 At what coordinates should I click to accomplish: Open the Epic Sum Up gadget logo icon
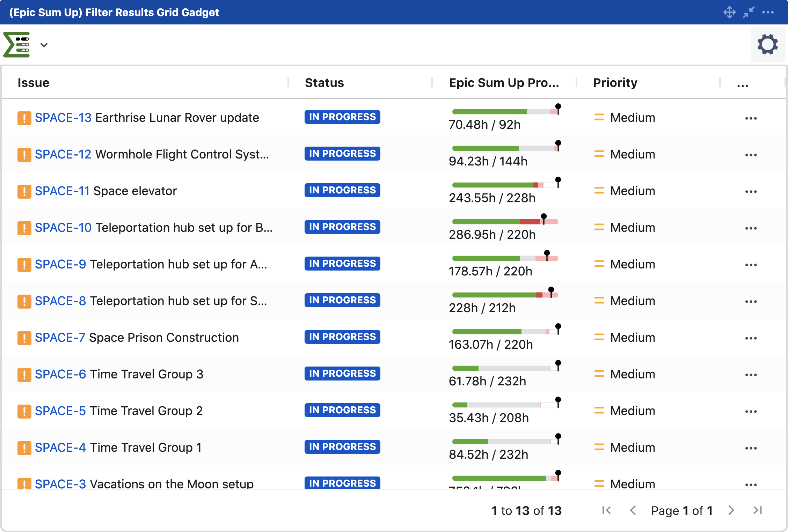pyautogui.click(x=16, y=44)
